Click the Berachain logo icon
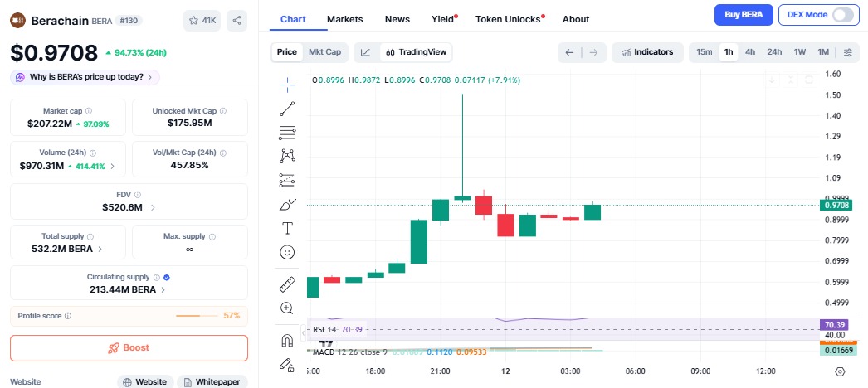 [x=18, y=21]
